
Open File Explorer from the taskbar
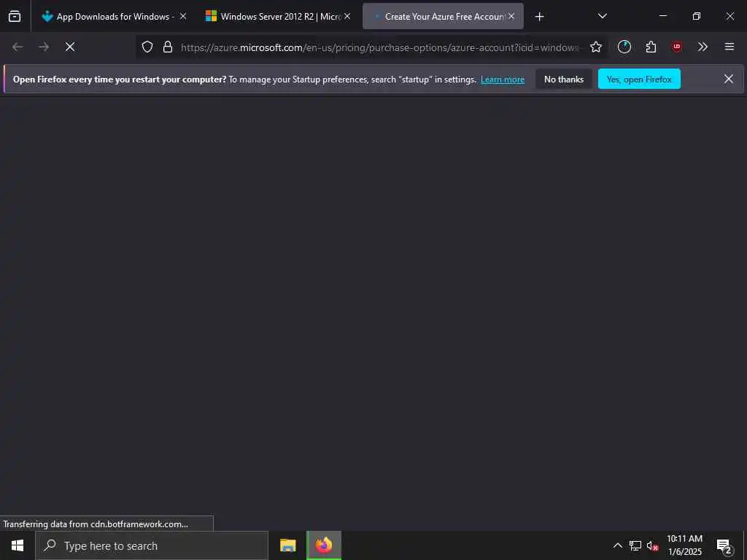coord(287,545)
